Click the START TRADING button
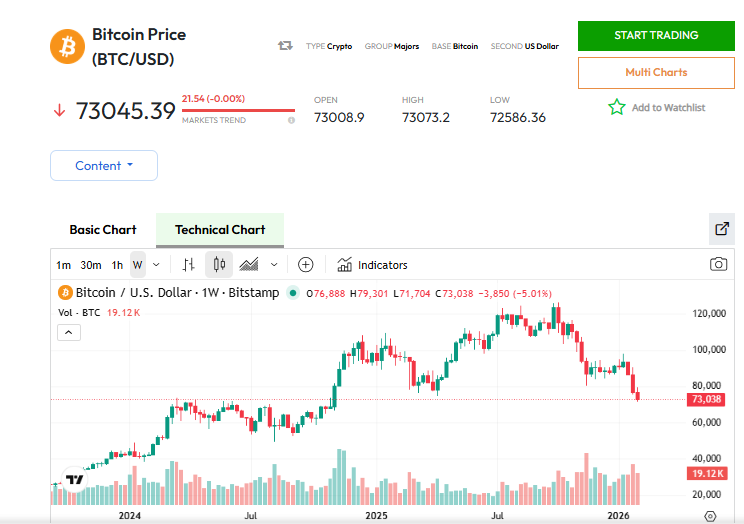This screenshot has width=744, height=524. (656, 35)
